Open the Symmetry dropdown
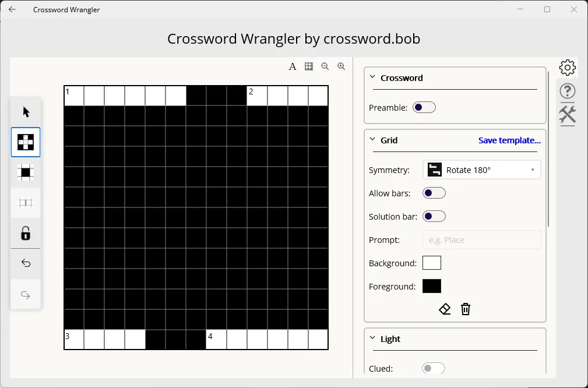588x388 pixels. pos(481,170)
